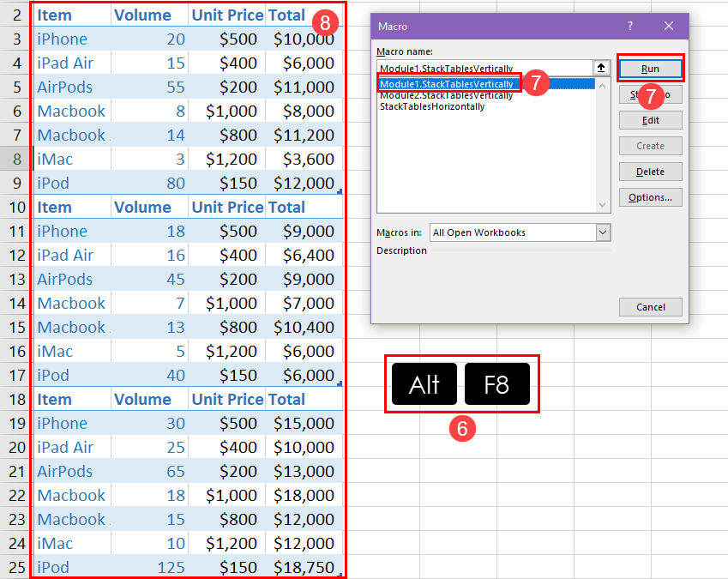Click the volume value 55 in row 5
728x579 pixels.
[x=150, y=87]
